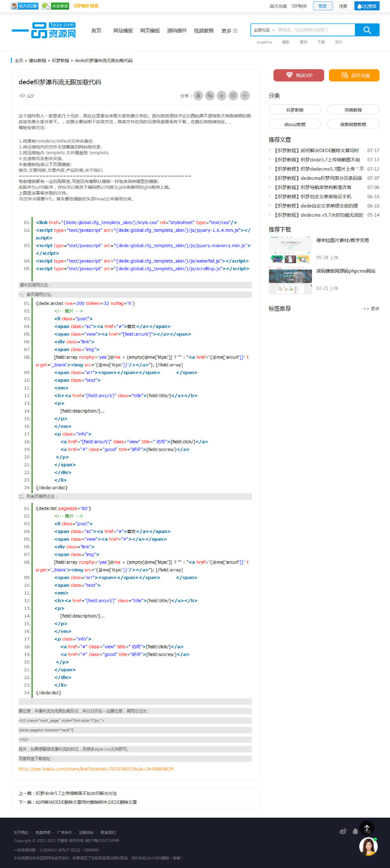Select the discuz教程 category pill
Image resolution: width=390 pixels, height=868 pixels.
295,124
